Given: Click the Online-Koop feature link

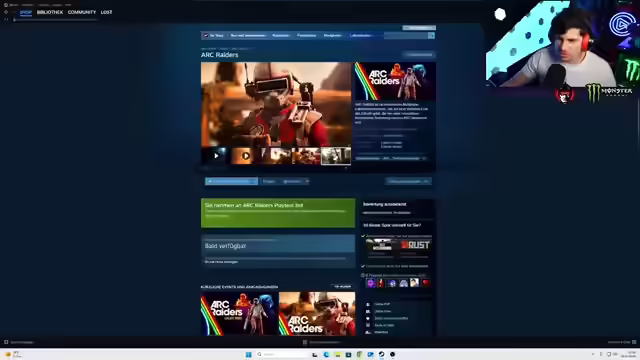Looking at the screenshot, I should (383, 311).
